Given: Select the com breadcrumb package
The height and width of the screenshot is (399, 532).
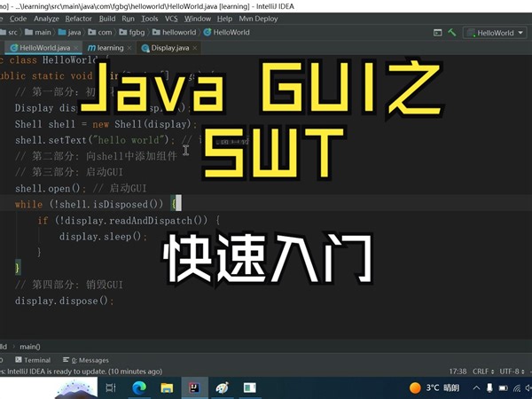Looking at the screenshot, I should (100, 32).
